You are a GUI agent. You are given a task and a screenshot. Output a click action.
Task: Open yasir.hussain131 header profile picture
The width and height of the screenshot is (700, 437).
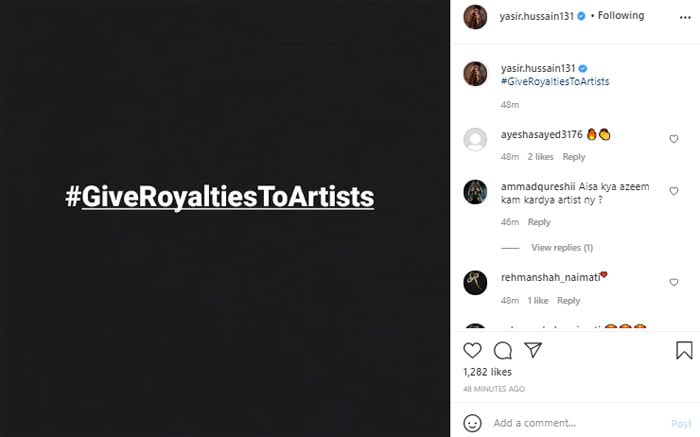pos(475,16)
